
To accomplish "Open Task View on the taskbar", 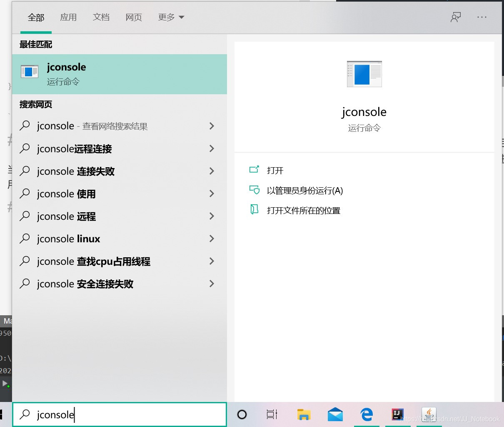I will tap(272, 414).
